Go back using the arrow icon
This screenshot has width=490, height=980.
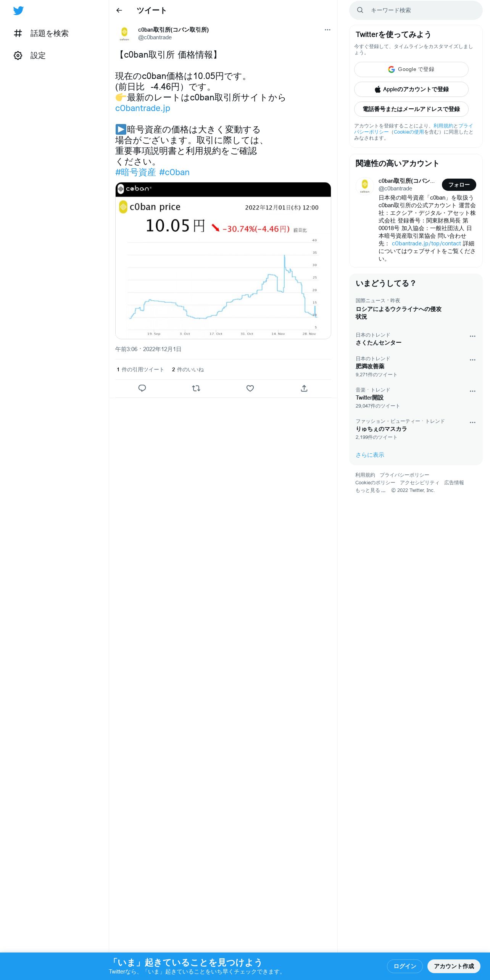click(x=119, y=10)
